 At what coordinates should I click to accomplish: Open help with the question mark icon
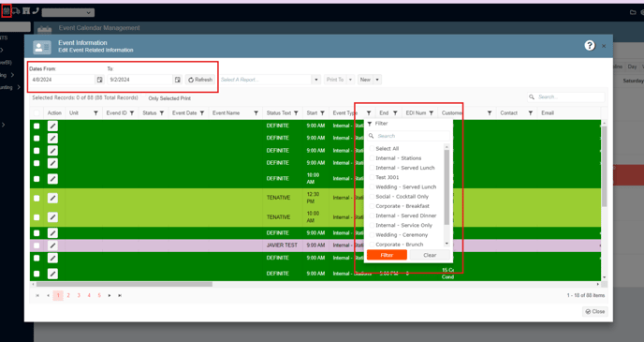point(590,45)
